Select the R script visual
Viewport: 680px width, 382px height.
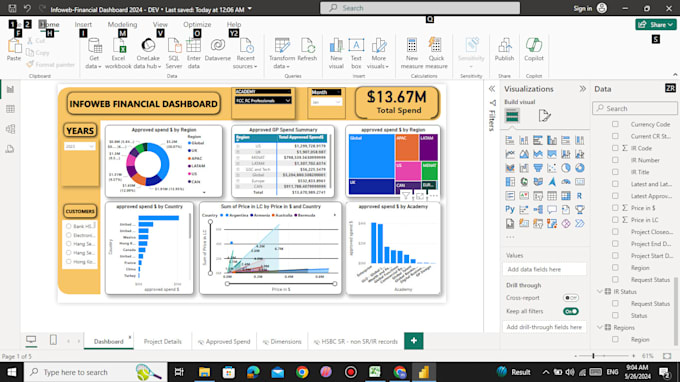coord(579,196)
